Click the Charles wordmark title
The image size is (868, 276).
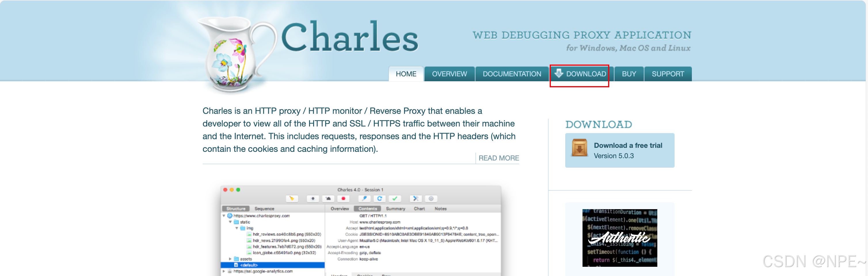(x=350, y=36)
